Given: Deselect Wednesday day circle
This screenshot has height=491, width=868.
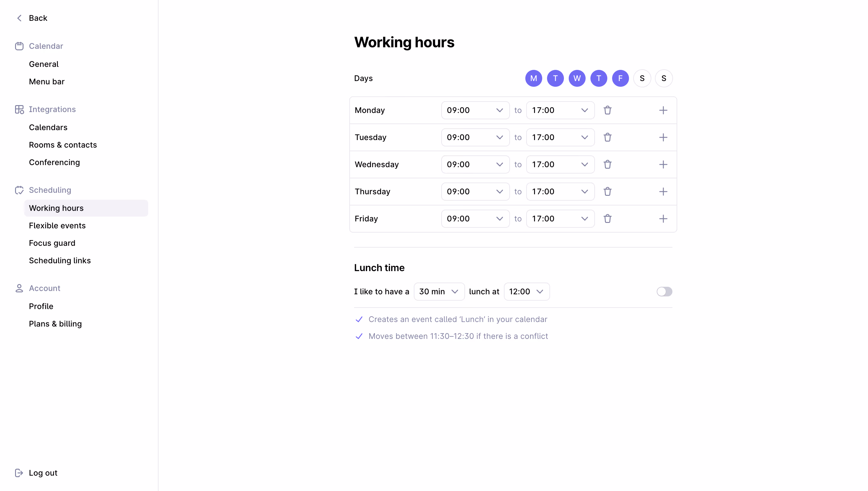Looking at the screenshot, I should [577, 78].
